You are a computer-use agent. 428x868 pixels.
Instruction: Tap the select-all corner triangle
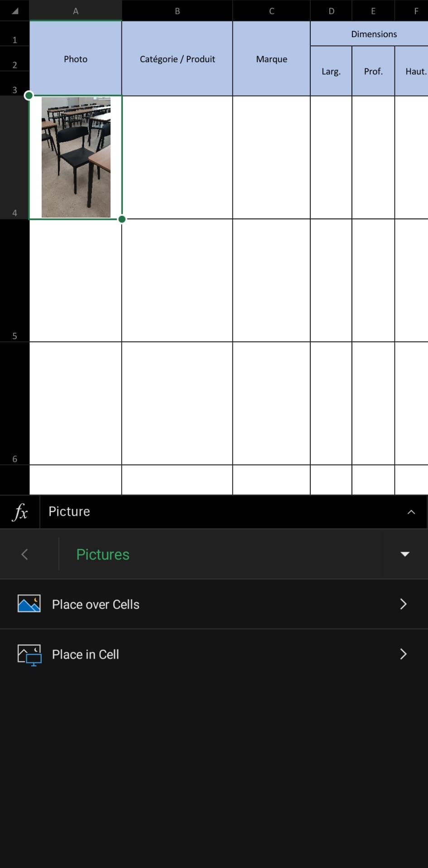click(15, 11)
